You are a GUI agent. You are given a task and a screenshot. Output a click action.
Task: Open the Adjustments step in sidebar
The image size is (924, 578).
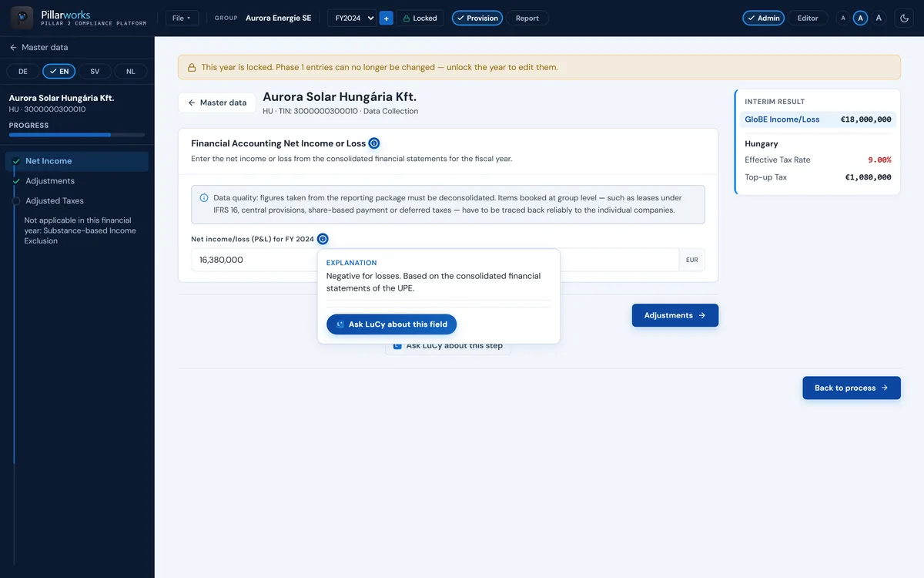(x=77, y=181)
